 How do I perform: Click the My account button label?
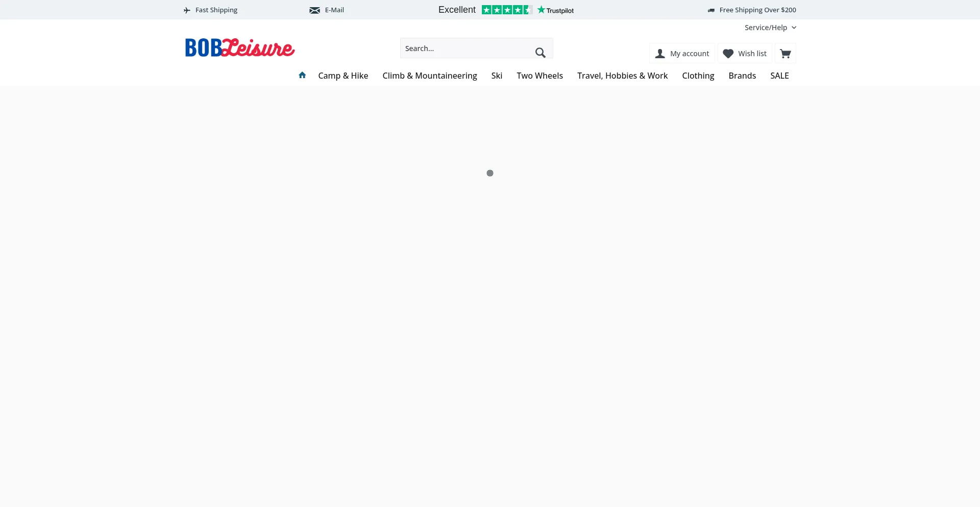pyautogui.click(x=690, y=54)
